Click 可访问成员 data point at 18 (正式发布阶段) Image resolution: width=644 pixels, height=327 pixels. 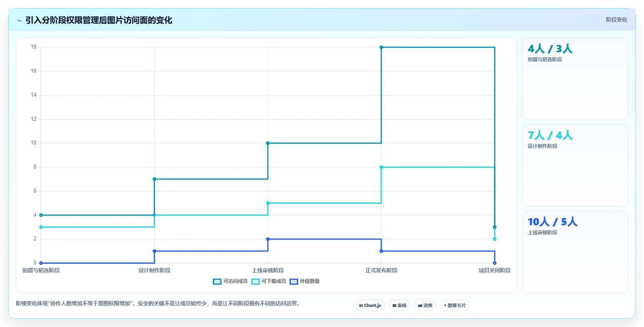click(381, 47)
